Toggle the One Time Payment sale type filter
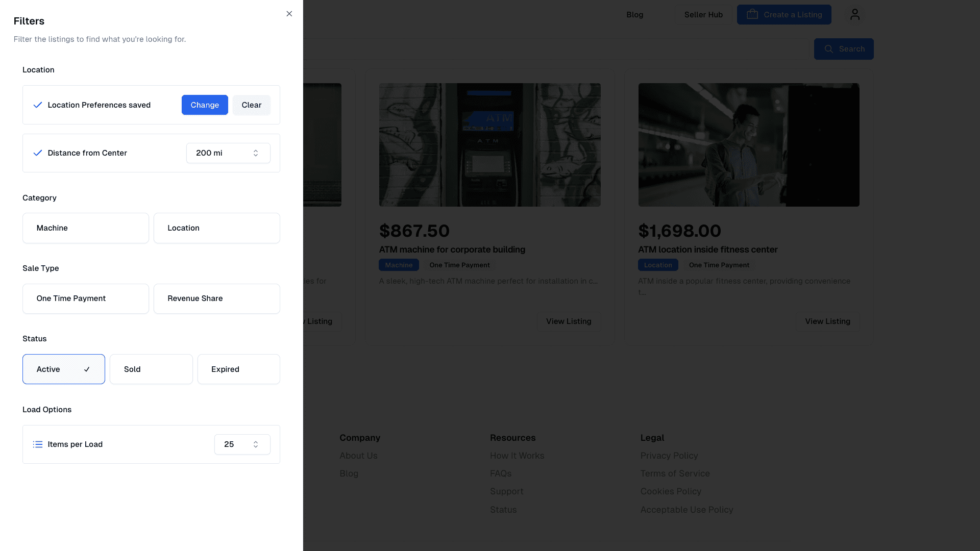Viewport: 980px width, 551px height. click(86, 298)
